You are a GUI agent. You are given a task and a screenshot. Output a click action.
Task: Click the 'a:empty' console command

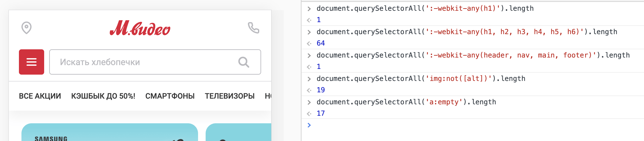point(406,102)
